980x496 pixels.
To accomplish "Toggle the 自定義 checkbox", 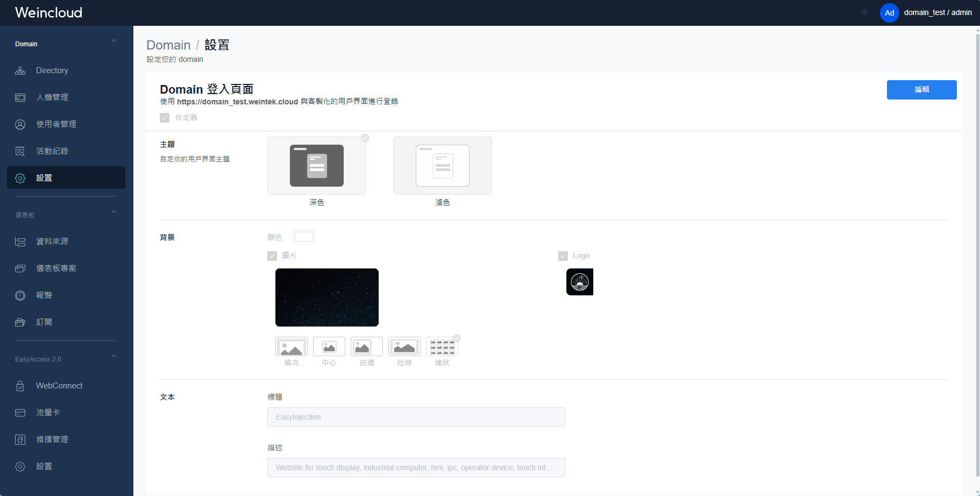I will tap(165, 118).
